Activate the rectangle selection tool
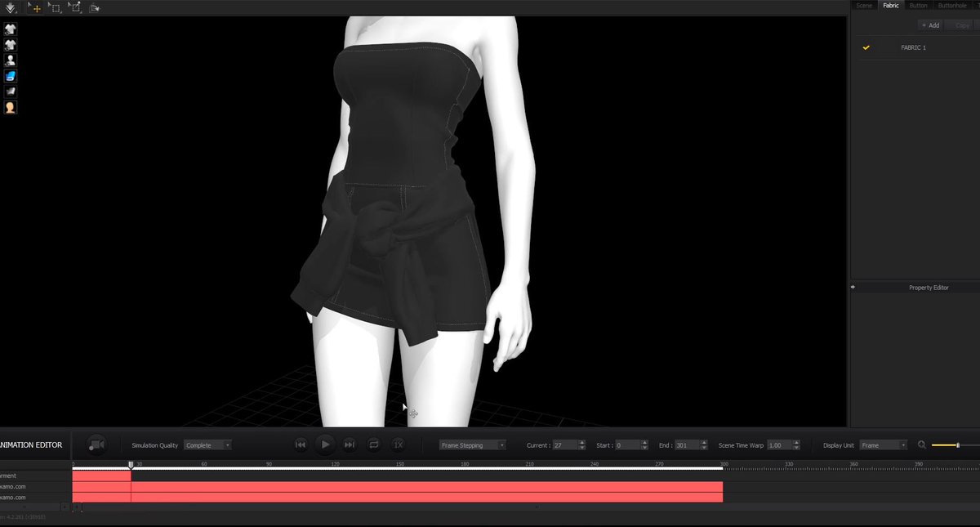 [x=54, y=7]
